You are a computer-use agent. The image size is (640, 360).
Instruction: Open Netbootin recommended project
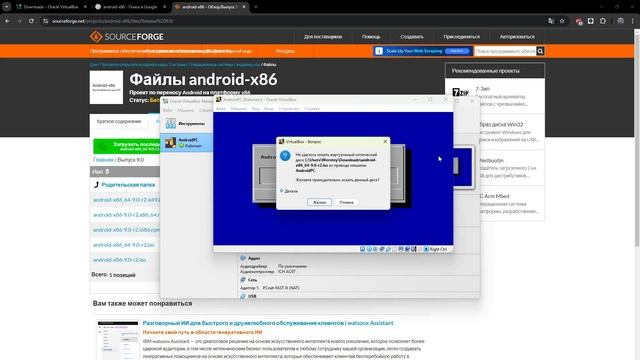tap(491, 160)
